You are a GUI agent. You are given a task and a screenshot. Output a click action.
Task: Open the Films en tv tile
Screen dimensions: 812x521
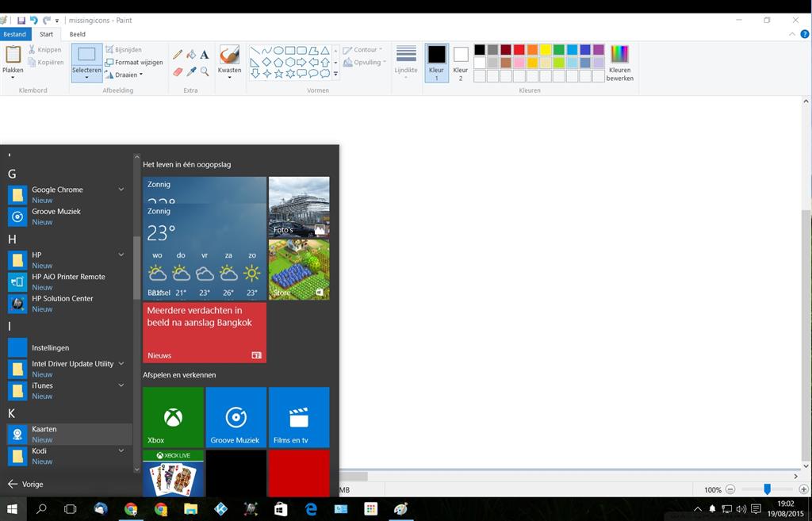[x=299, y=417]
